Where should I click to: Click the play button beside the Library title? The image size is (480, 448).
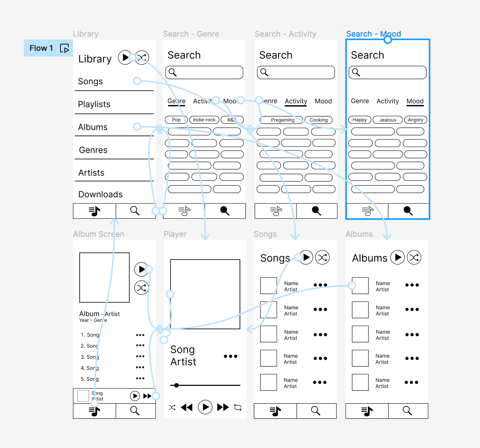pos(125,57)
